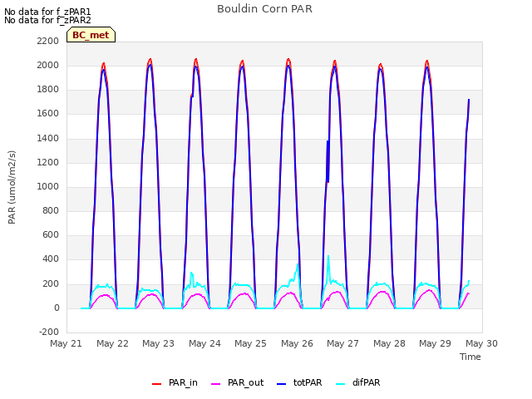The image size is (532, 399).
Task: Click the May 27 x-axis tick label
Action: coord(343,343)
